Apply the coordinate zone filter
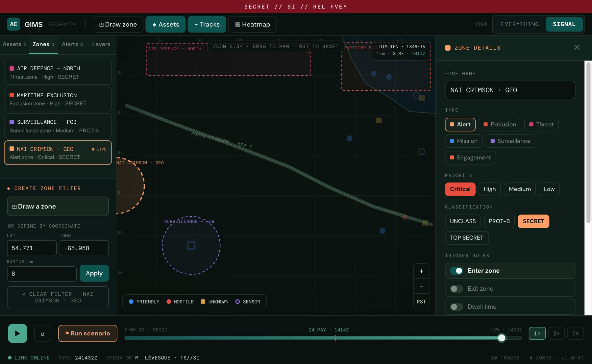 pos(94,273)
